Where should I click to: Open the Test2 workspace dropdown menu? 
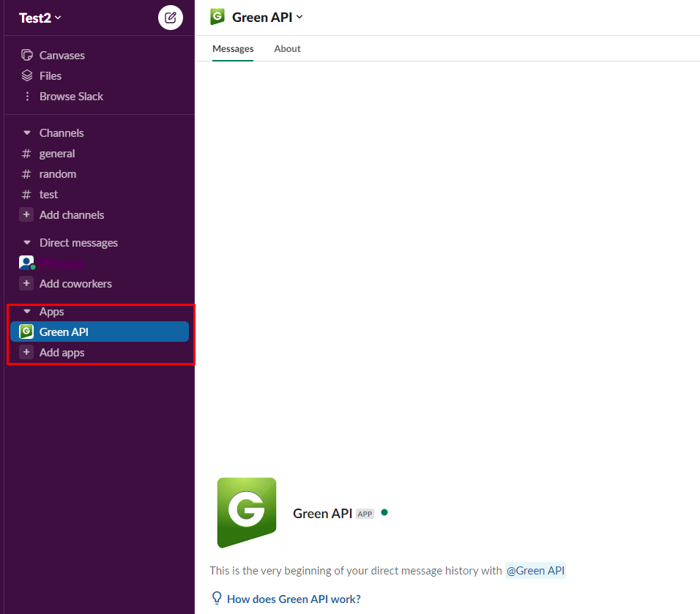pos(40,18)
